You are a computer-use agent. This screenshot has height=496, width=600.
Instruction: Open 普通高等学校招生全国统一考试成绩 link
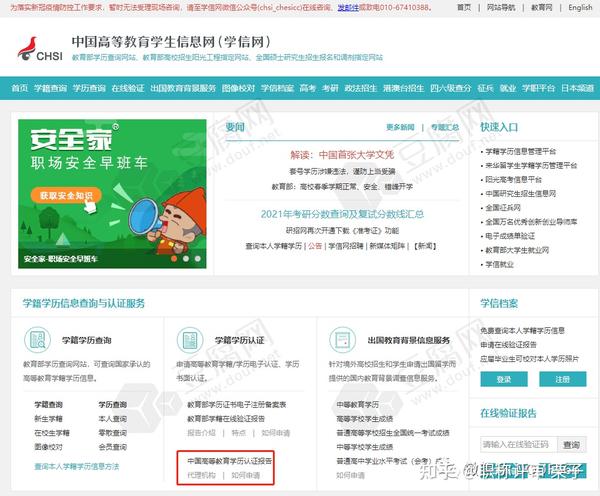393,433
